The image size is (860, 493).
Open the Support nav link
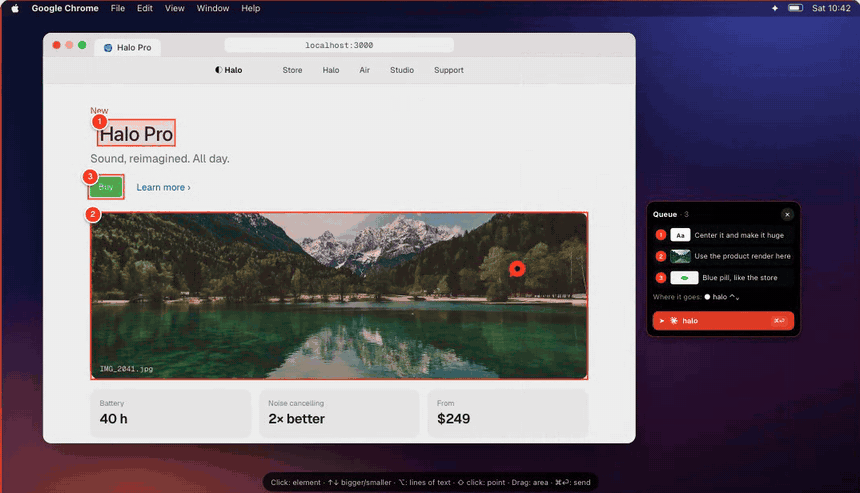[449, 70]
